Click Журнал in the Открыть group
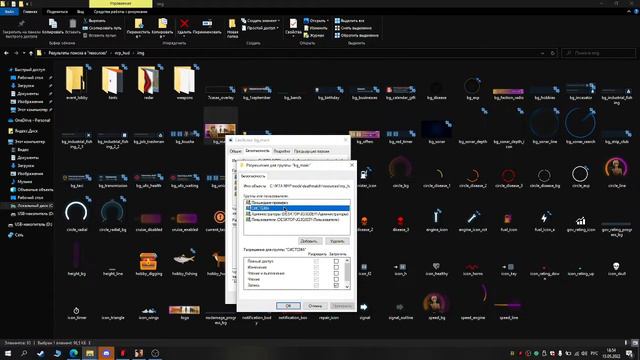Image resolution: width=640 pixels, height=360 pixels. click(x=314, y=36)
